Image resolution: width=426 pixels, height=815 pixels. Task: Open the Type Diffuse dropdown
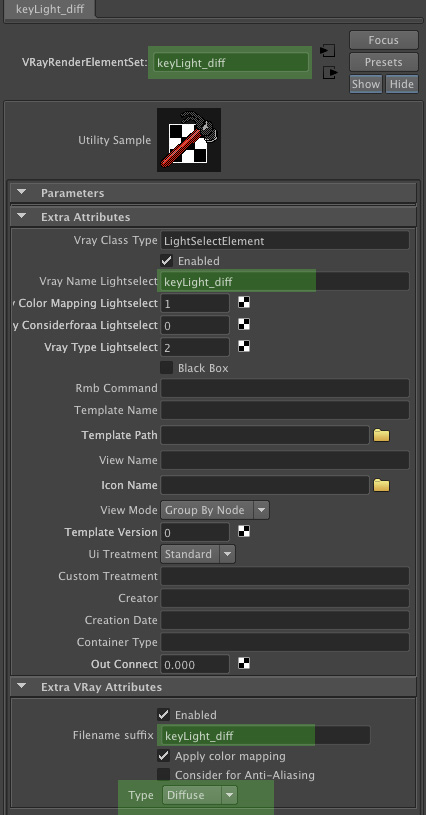[199, 795]
